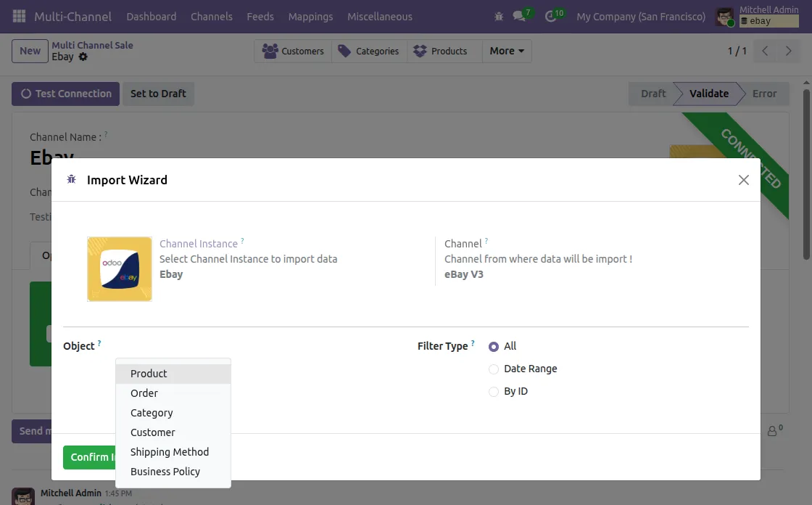Select the By ID filter type

coord(494,392)
